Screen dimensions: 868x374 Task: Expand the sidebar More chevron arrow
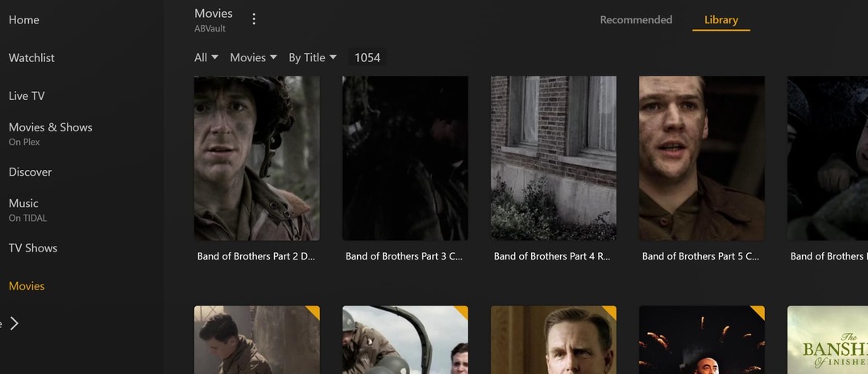pyautogui.click(x=15, y=324)
